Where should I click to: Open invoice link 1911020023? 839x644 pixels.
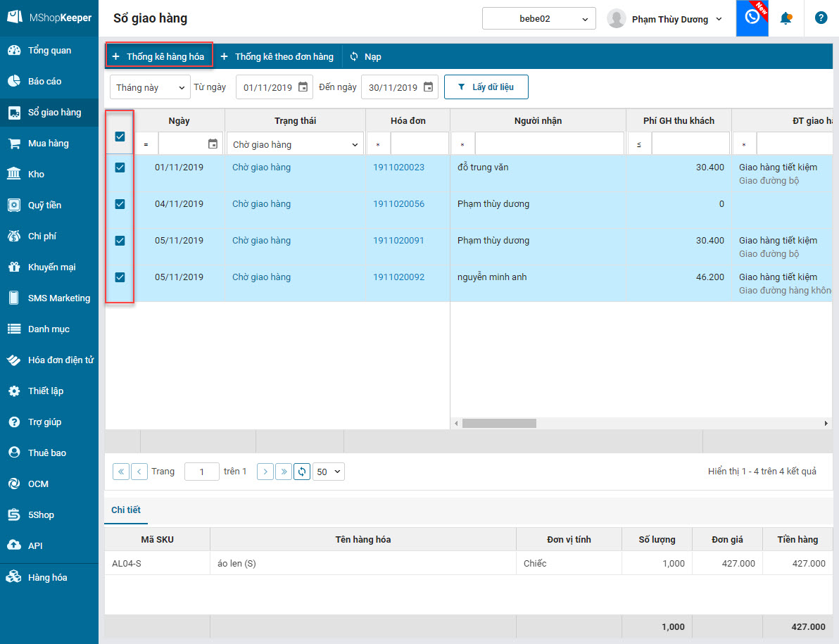398,168
